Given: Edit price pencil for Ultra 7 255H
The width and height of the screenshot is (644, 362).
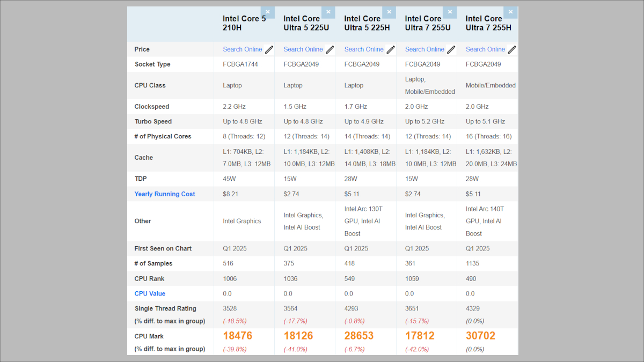Looking at the screenshot, I should [512, 49].
